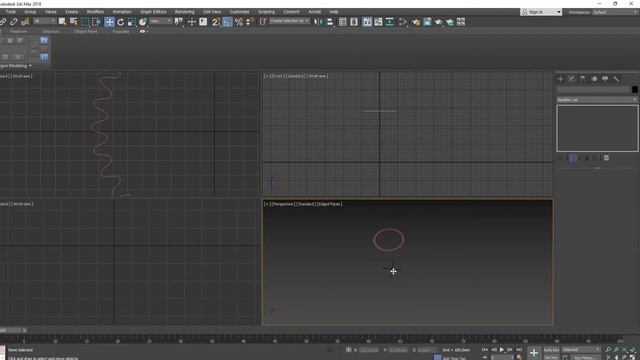The width and height of the screenshot is (640, 360).
Task: Open the Rendered Frame Window icon
Action: click(x=427, y=22)
